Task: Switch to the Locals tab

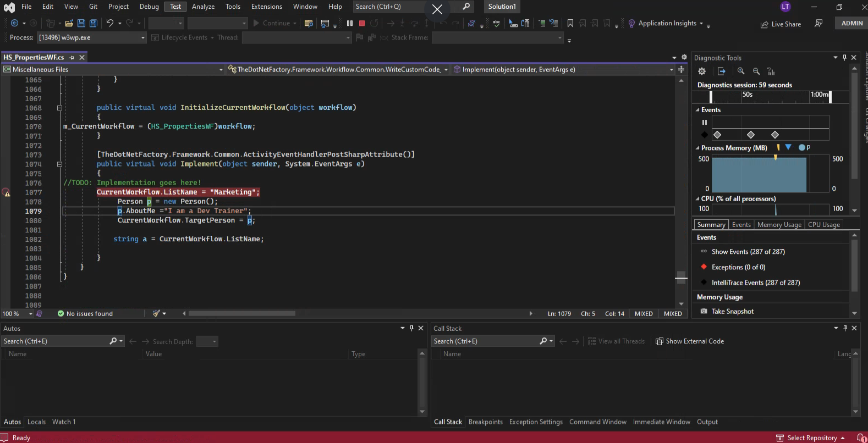Action: click(x=36, y=422)
